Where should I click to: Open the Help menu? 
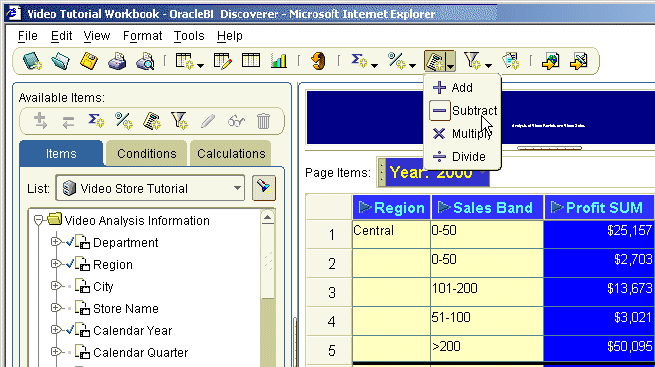(229, 36)
